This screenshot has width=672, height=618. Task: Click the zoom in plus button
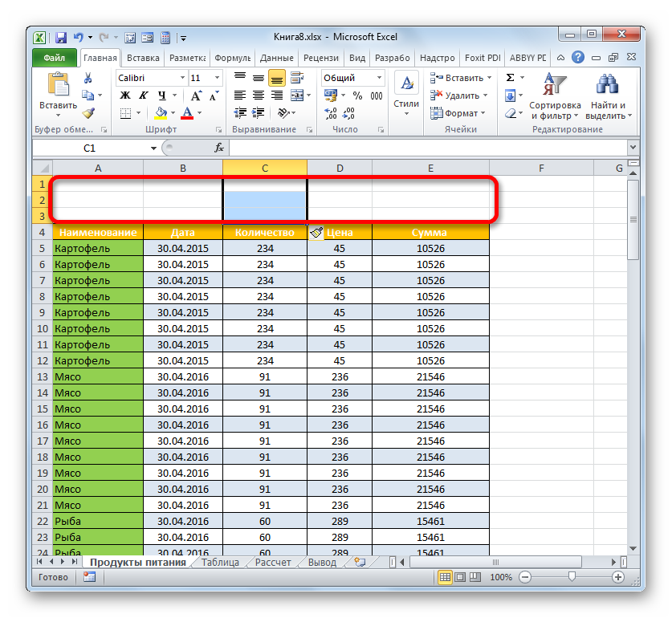pos(617,577)
